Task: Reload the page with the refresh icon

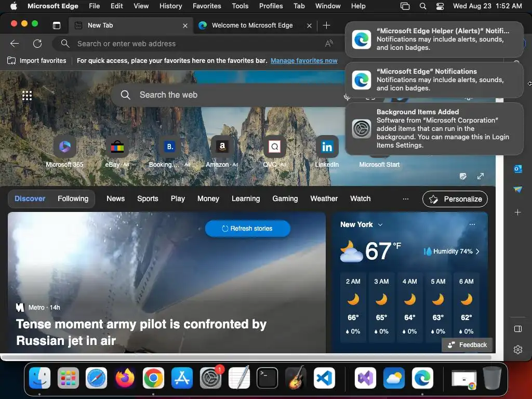Action: (x=37, y=44)
